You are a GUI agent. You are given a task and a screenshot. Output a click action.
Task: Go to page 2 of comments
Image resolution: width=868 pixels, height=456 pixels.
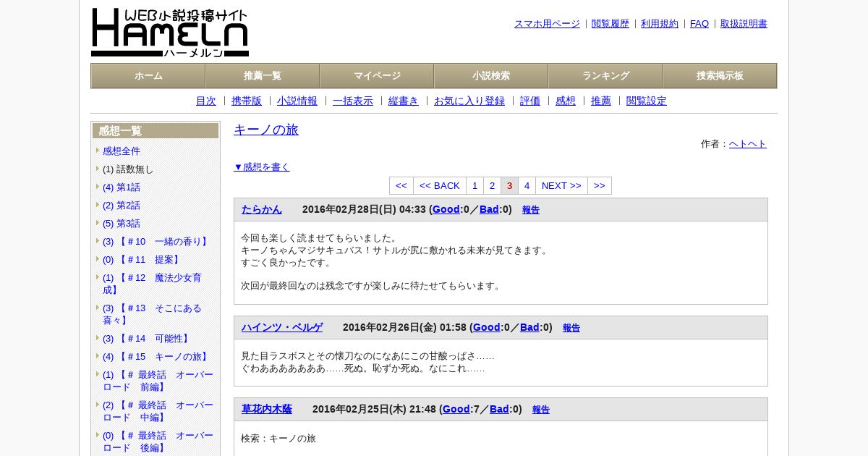(x=493, y=186)
